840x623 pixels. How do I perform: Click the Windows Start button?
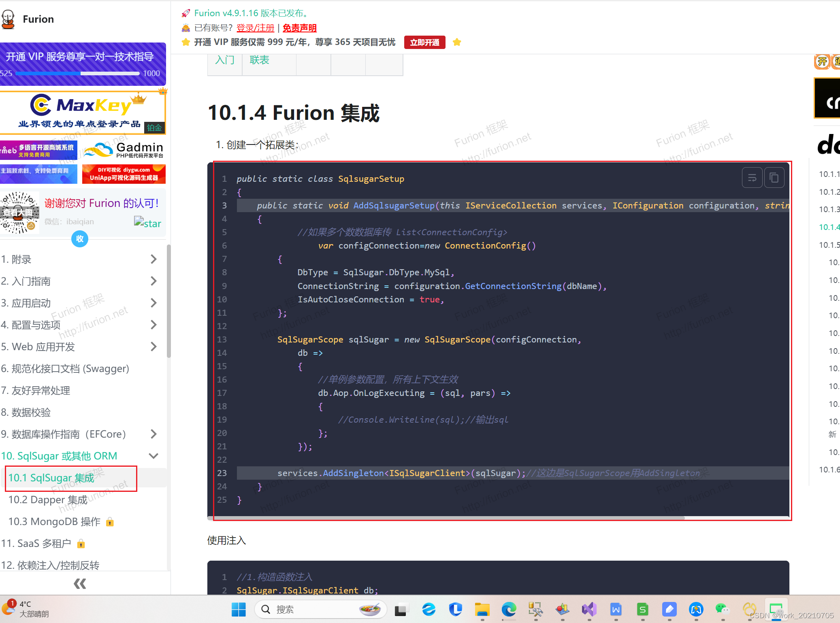click(x=238, y=609)
